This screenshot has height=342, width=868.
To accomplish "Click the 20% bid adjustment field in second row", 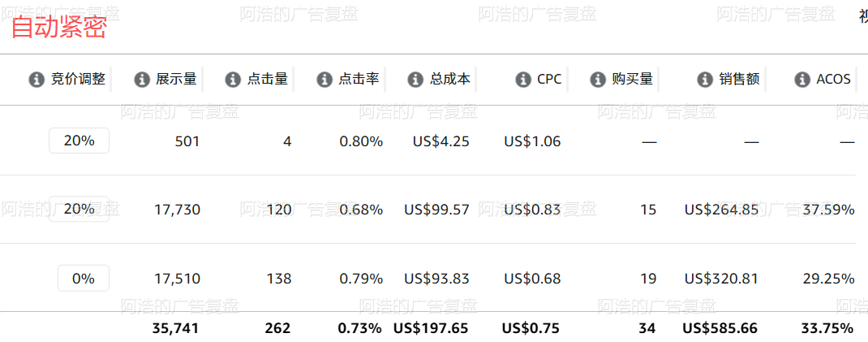I will [79, 209].
